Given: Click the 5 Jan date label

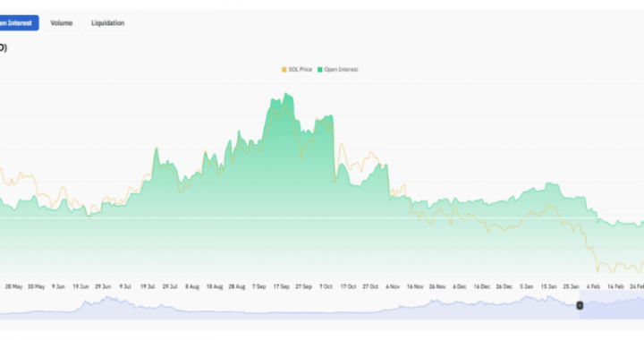Looking at the screenshot, I should click(x=527, y=286).
